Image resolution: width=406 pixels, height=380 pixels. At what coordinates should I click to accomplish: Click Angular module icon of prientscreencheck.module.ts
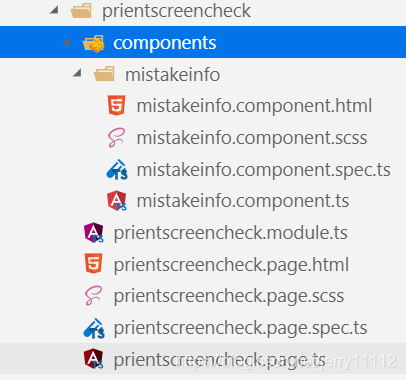click(94, 232)
